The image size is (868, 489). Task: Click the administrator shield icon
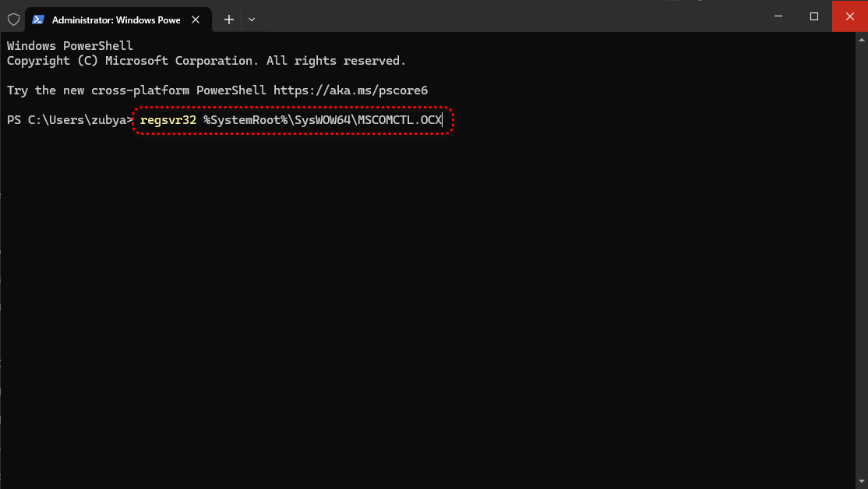[13, 19]
